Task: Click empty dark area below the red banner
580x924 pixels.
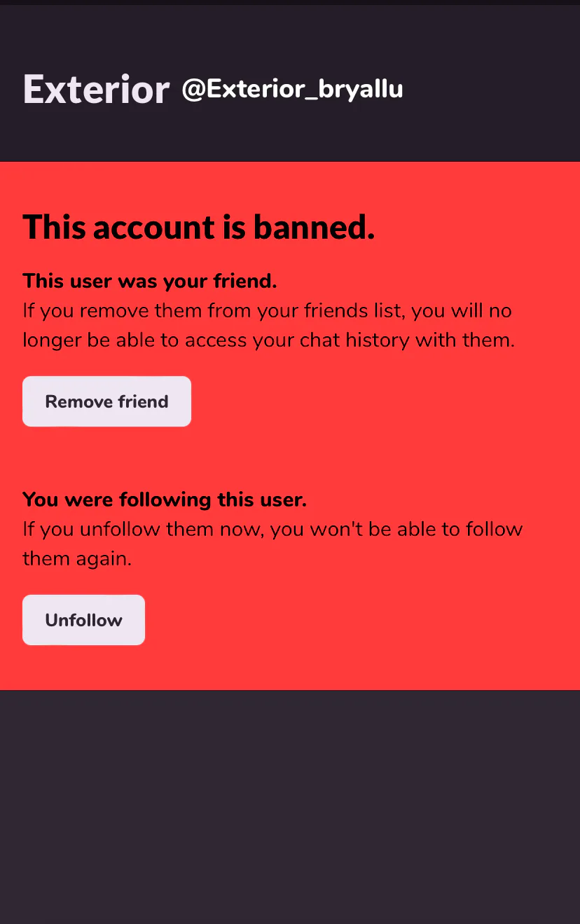Action: pyautogui.click(x=290, y=806)
